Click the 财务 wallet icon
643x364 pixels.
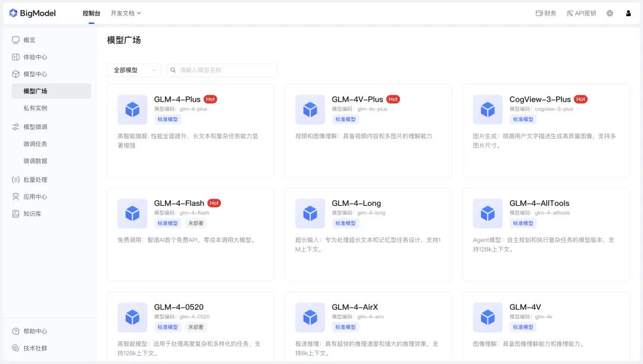[x=539, y=13]
